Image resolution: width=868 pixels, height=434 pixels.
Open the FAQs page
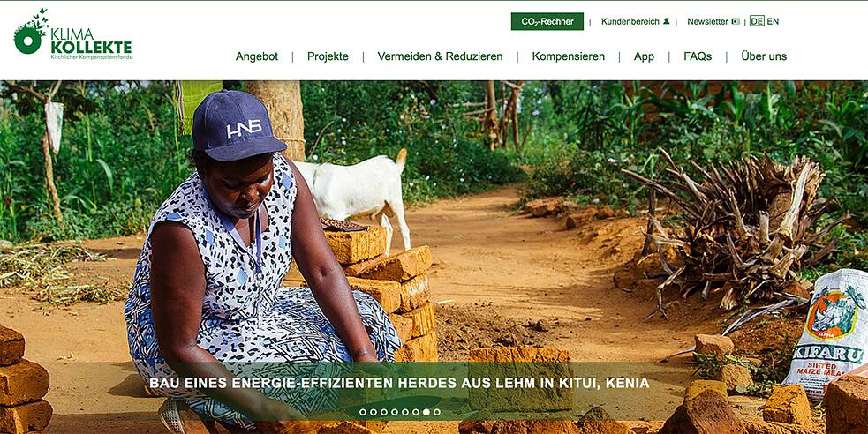[698, 56]
